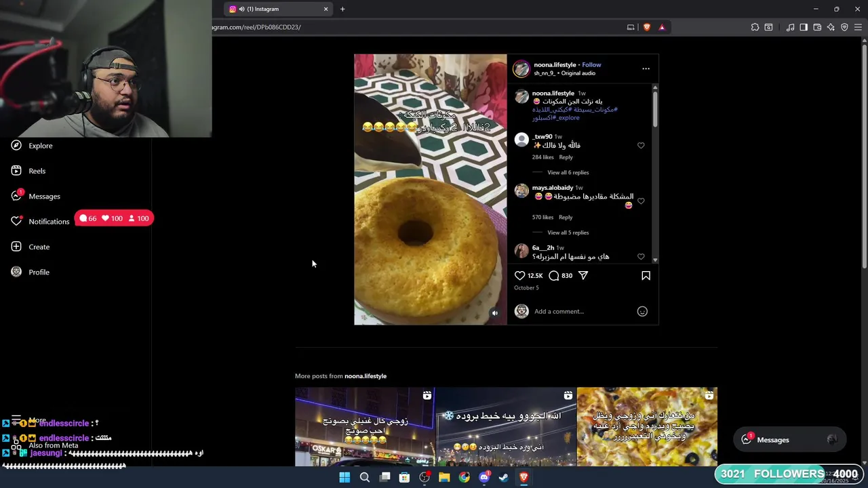
Task: Open the browser hamburger menu
Action: [858, 27]
